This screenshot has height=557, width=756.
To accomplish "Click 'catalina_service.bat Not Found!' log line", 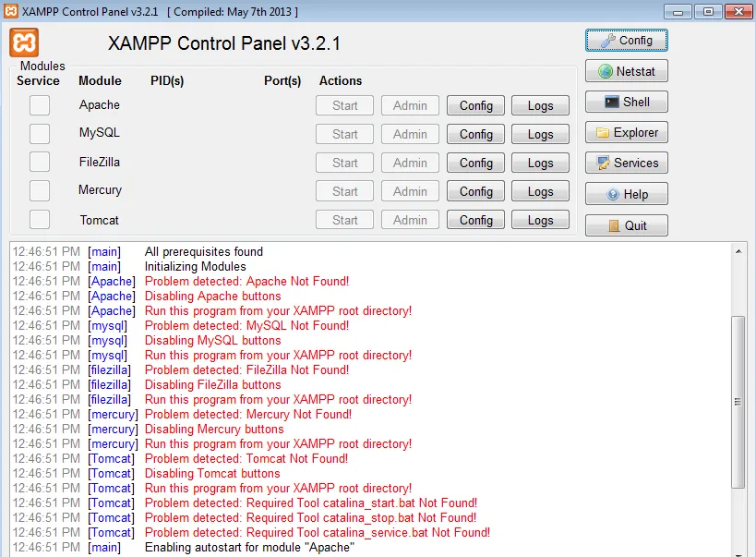I will (318, 532).
